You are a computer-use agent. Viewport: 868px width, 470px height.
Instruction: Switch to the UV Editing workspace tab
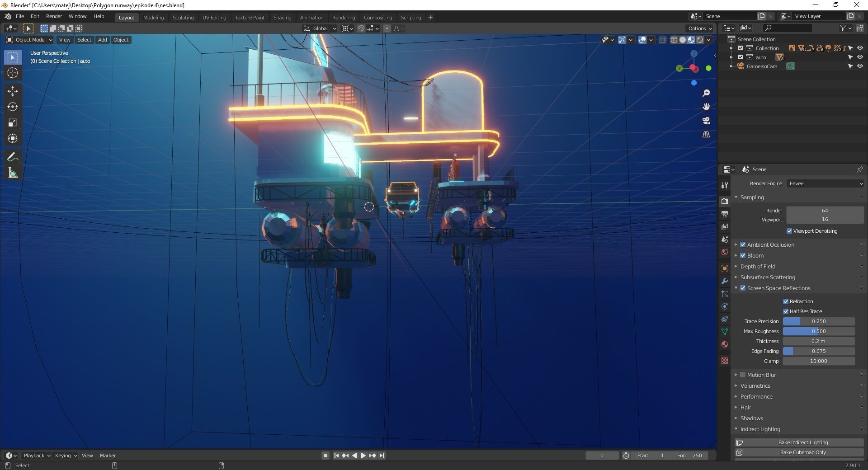214,18
